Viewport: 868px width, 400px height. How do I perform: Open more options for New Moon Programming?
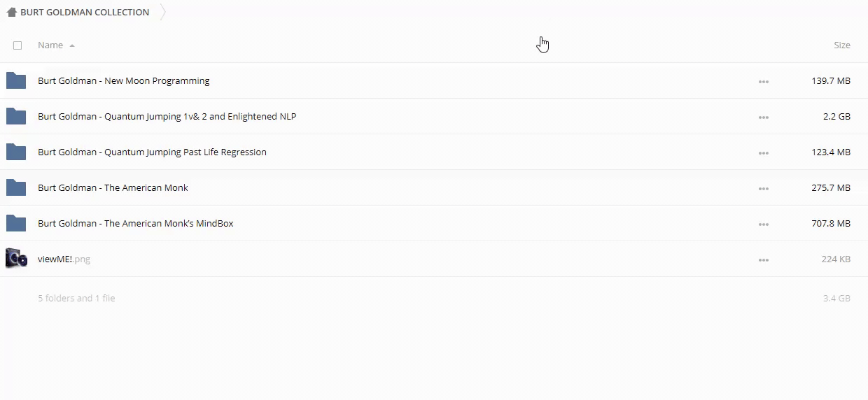pyautogui.click(x=763, y=82)
